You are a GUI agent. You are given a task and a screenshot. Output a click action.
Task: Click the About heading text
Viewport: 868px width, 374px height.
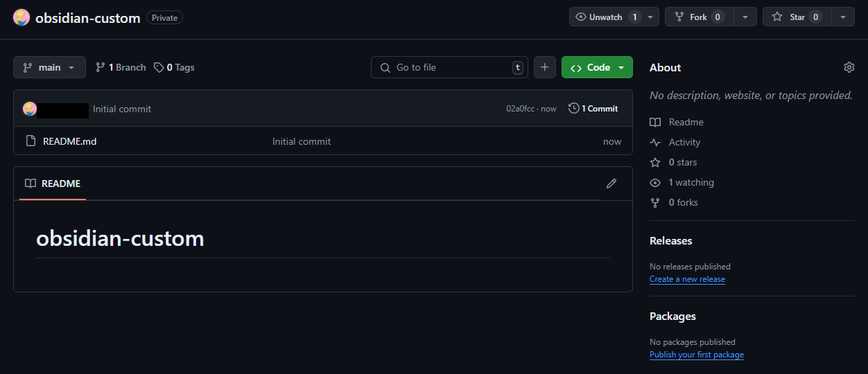tap(666, 67)
